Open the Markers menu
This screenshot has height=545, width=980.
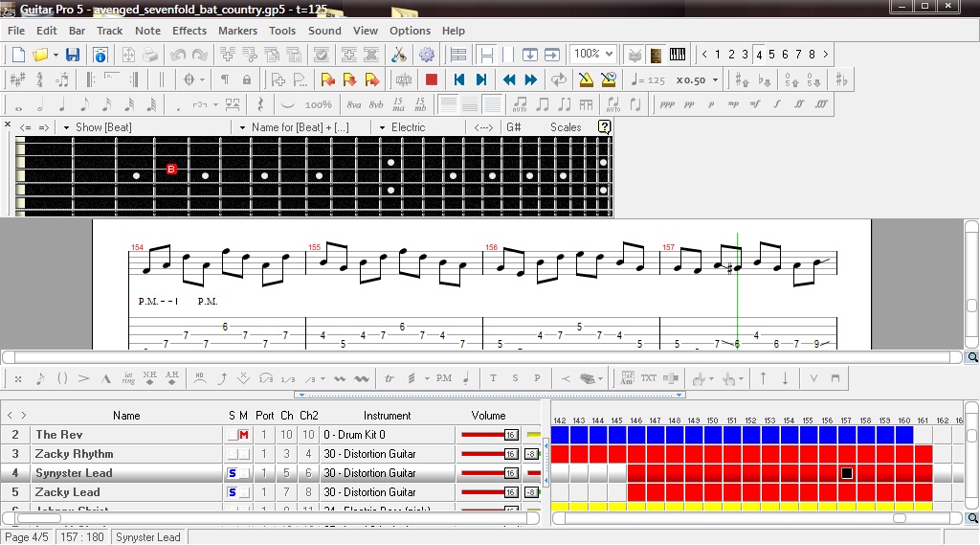coord(237,31)
